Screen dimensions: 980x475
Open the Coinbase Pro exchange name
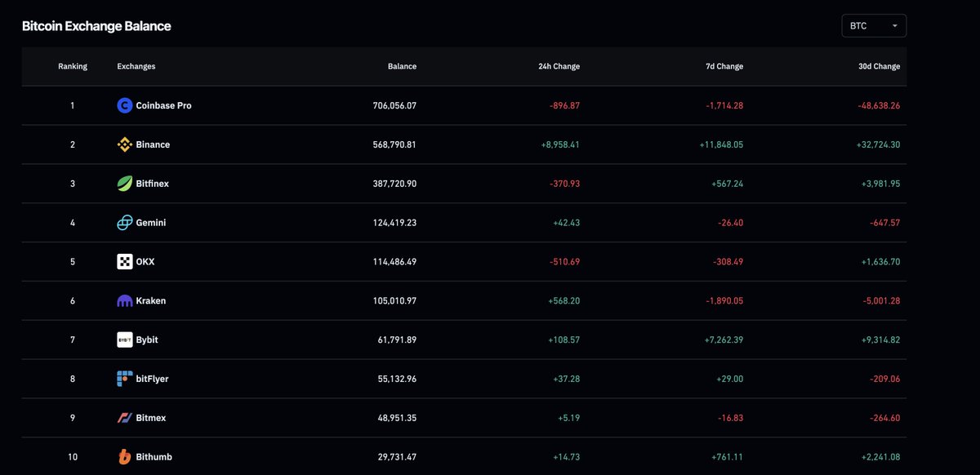(164, 105)
